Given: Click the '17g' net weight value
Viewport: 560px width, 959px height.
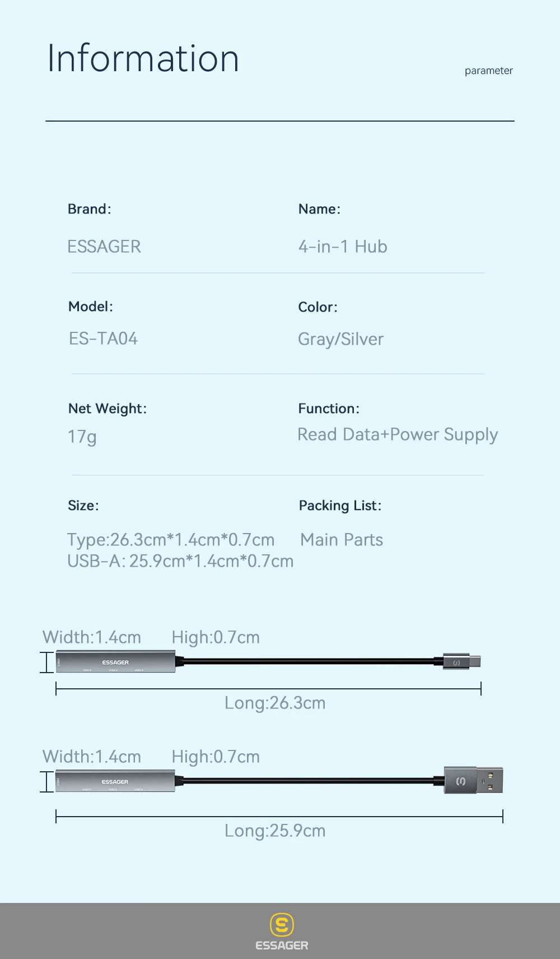Looking at the screenshot, I should (x=82, y=437).
